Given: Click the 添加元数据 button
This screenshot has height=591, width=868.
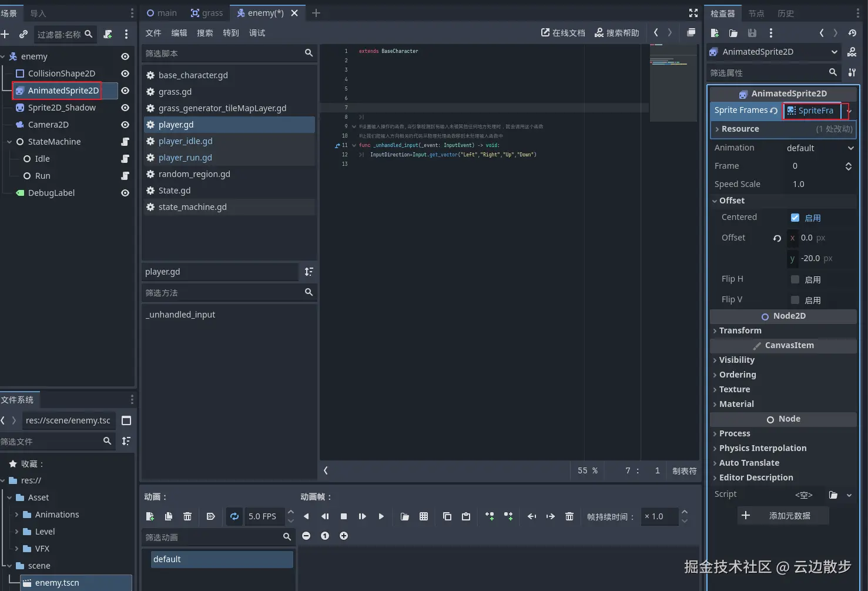Looking at the screenshot, I should click(783, 516).
